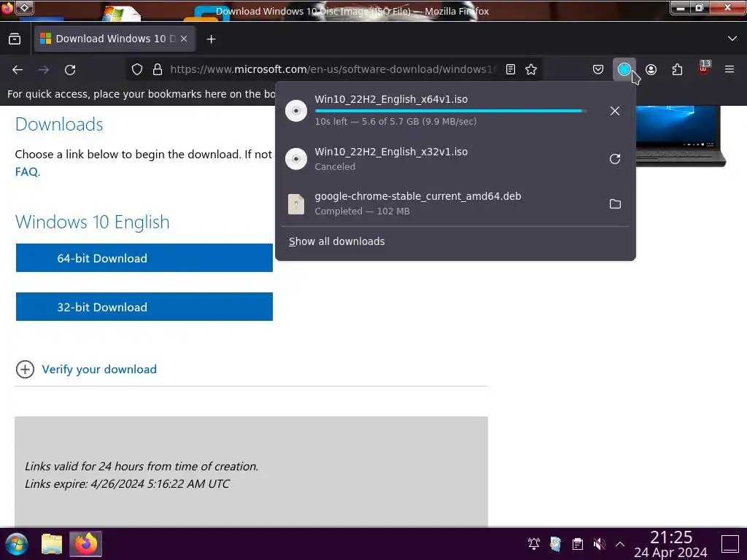Bookmark this page with star icon
This screenshot has width=747, height=560.
coord(531,69)
